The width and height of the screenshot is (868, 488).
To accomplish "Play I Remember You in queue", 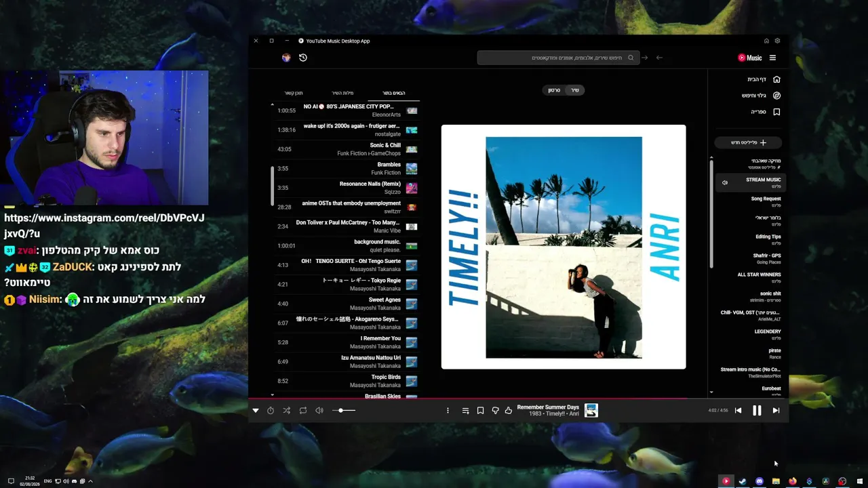I will 347,342.
